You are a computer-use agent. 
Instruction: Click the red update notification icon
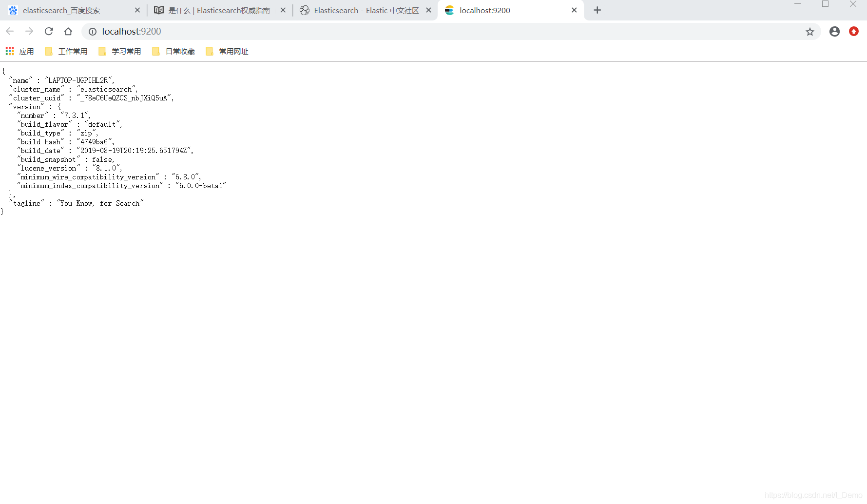coord(853,31)
